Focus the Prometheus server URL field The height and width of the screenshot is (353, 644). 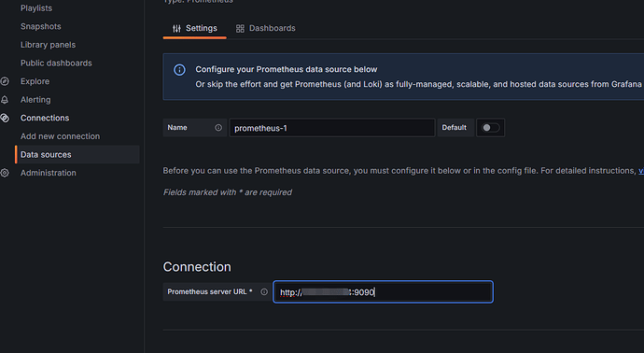point(383,291)
